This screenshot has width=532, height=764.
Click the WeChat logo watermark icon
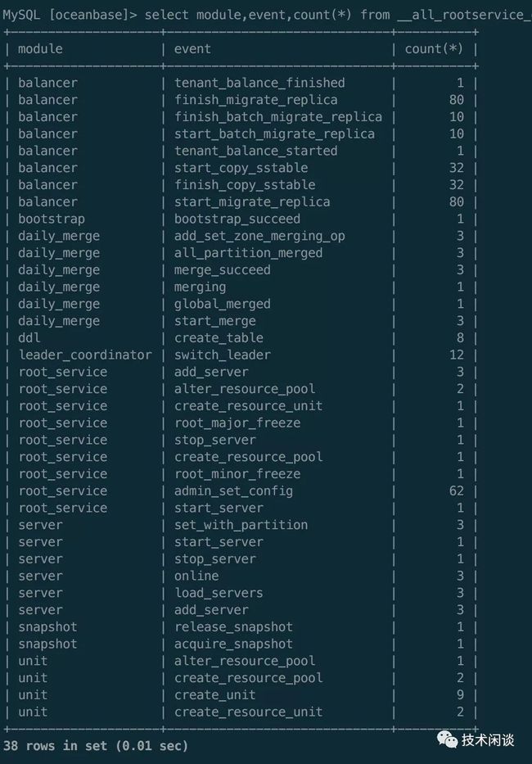click(x=447, y=739)
